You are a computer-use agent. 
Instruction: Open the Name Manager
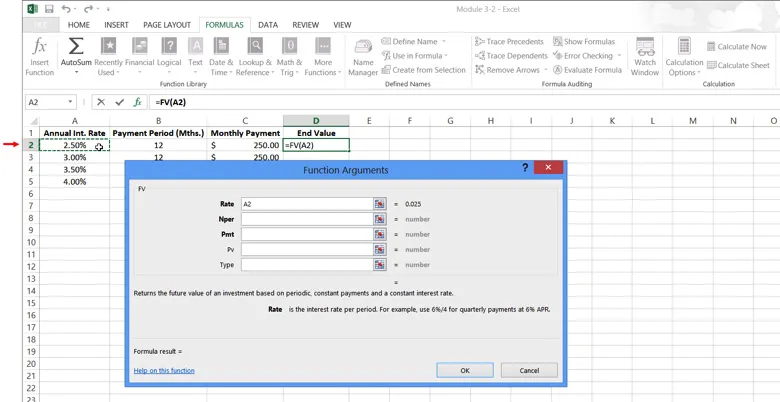[363, 56]
